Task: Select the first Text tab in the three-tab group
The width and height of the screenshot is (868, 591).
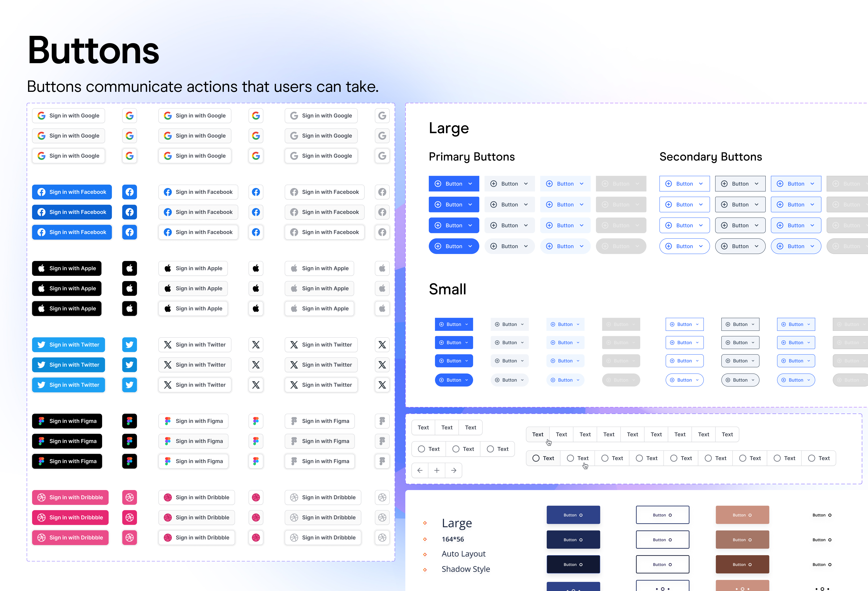Action: (x=423, y=428)
